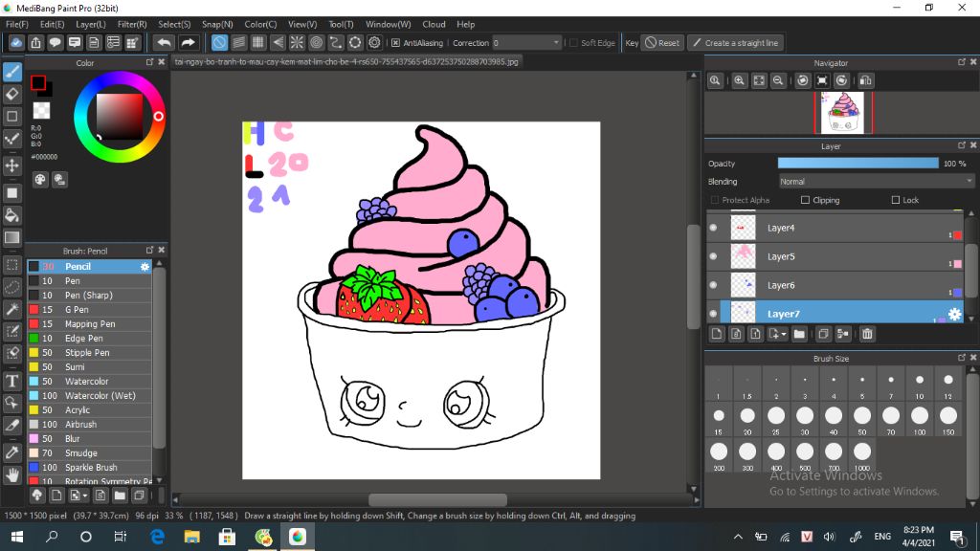Select the Text tool
The height and width of the screenshot is (551, 980).
point(12,381)
